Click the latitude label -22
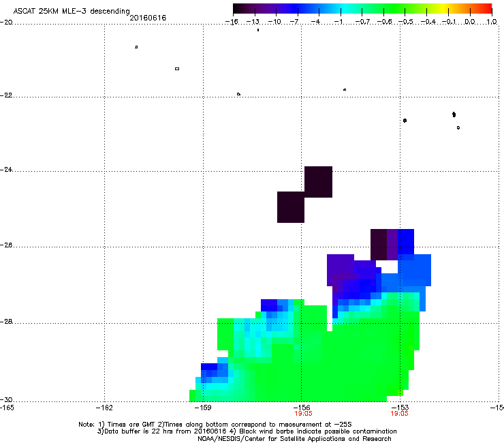This screenshot has height=443, width=504. coord(6,95)
